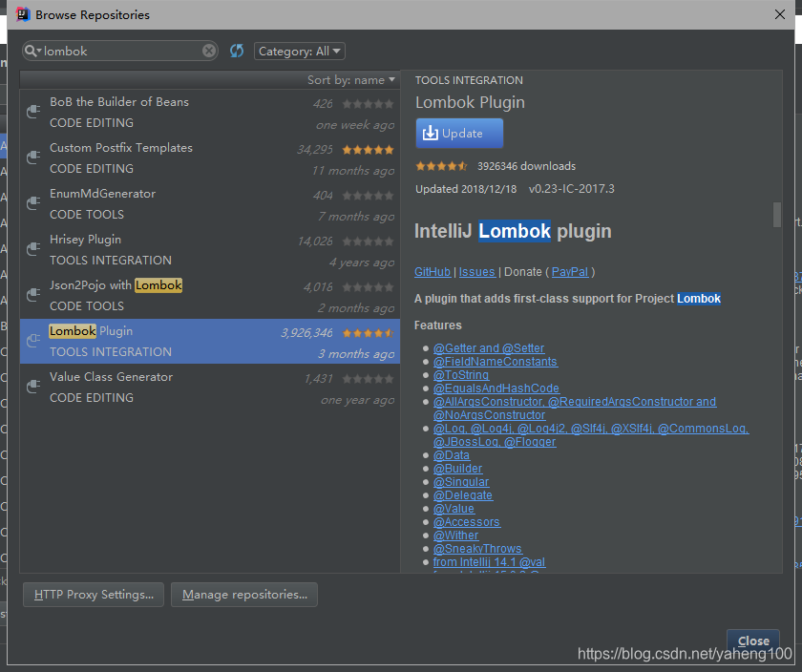Click plugin icon beside Value Class Generator
Image resolution: width=802 pixels, height=672 pixels.
tap(33, 387)
